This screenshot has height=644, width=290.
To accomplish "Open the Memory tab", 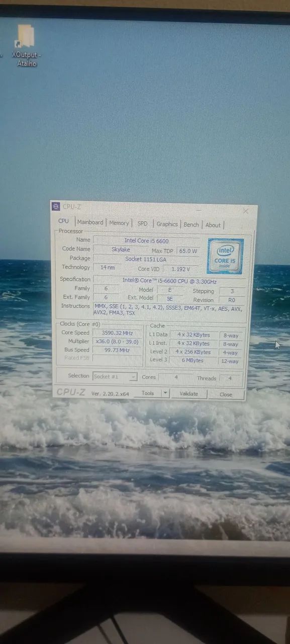I will (119, 223).
